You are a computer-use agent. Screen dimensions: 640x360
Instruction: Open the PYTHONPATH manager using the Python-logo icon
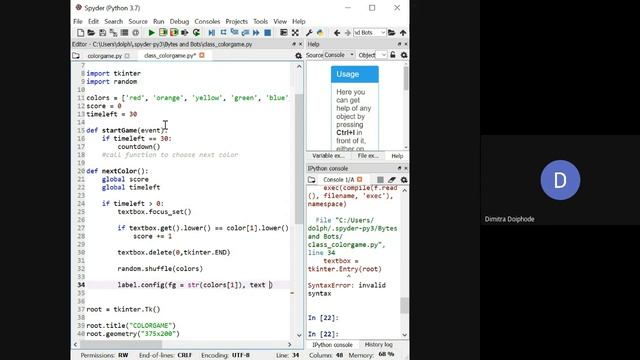click(320, 33)
